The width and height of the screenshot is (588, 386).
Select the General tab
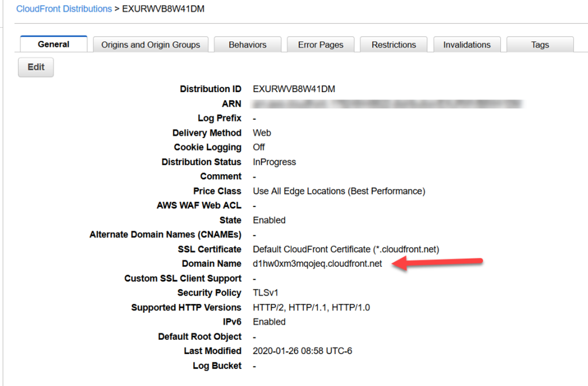54,44
